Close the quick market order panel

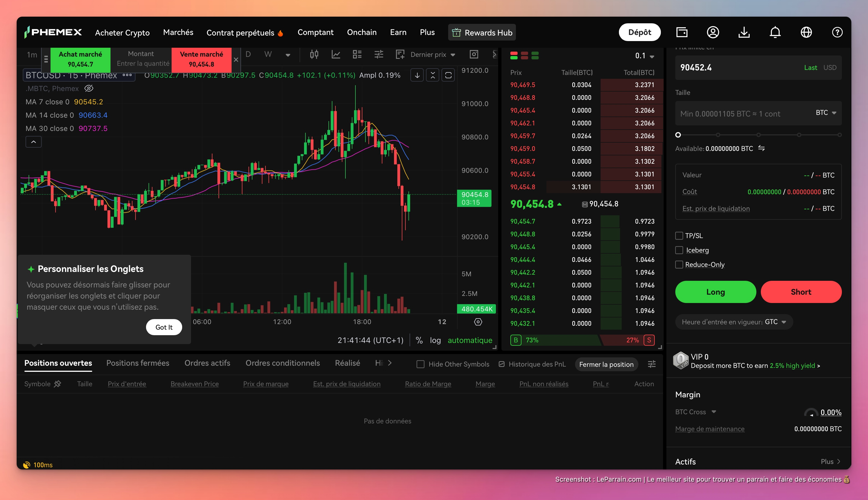(236, 60)
